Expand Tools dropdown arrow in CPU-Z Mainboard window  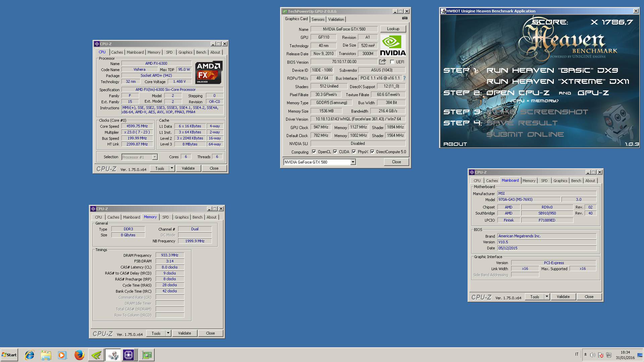coord(547,297)
